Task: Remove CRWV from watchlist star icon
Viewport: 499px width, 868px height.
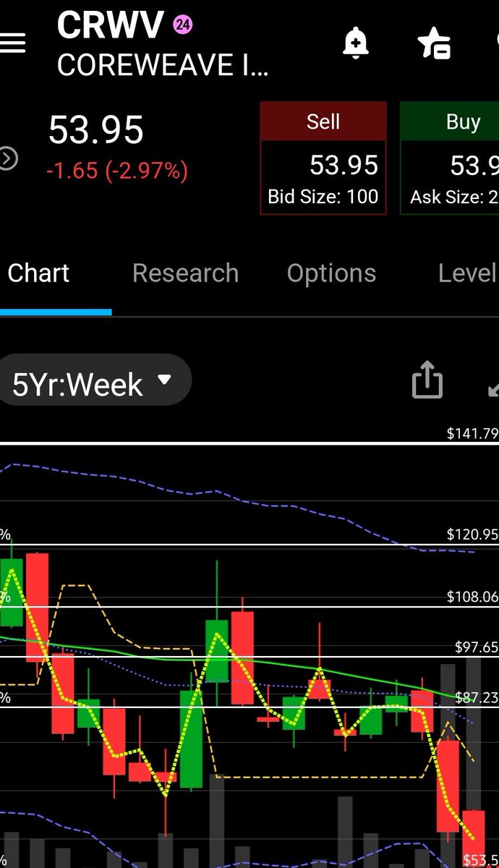Action: 435,43
